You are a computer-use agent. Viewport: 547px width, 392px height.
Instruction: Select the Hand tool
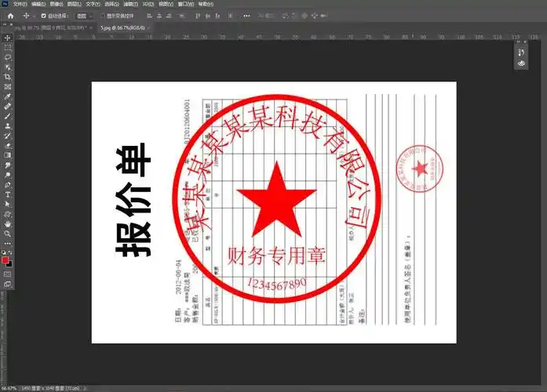[x=7, y=223]
